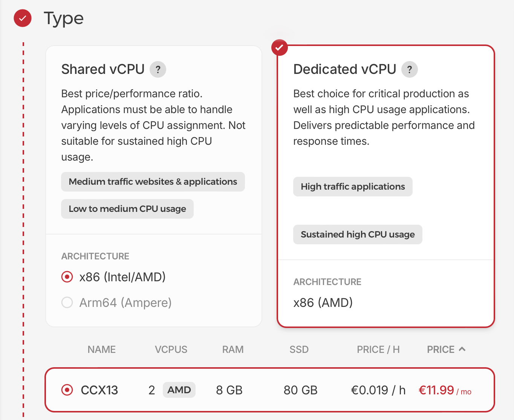Click the High traffic applications tag

click(352, 187)
